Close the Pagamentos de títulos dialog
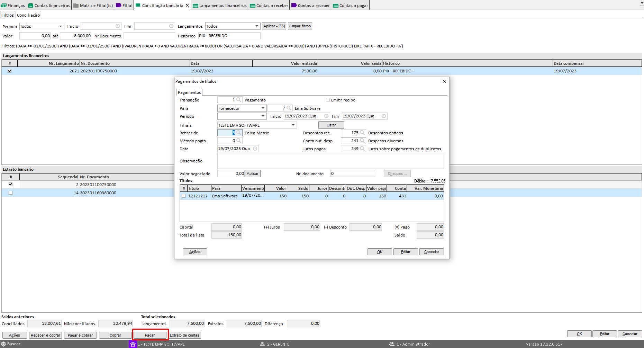This screenshot has width=644, height=348. tap(444, 81)
